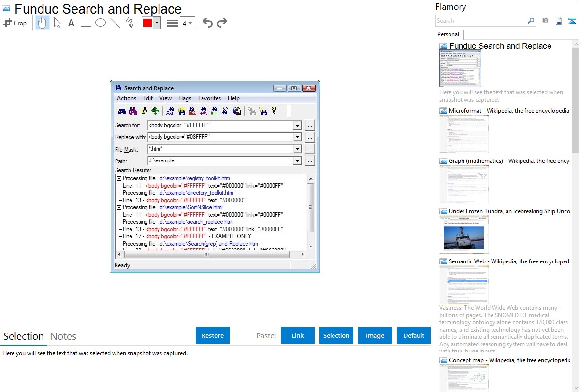Click the results vertical scrollbar thumb
The width and height of the screenshot is (579, 392).
[311, 207]
